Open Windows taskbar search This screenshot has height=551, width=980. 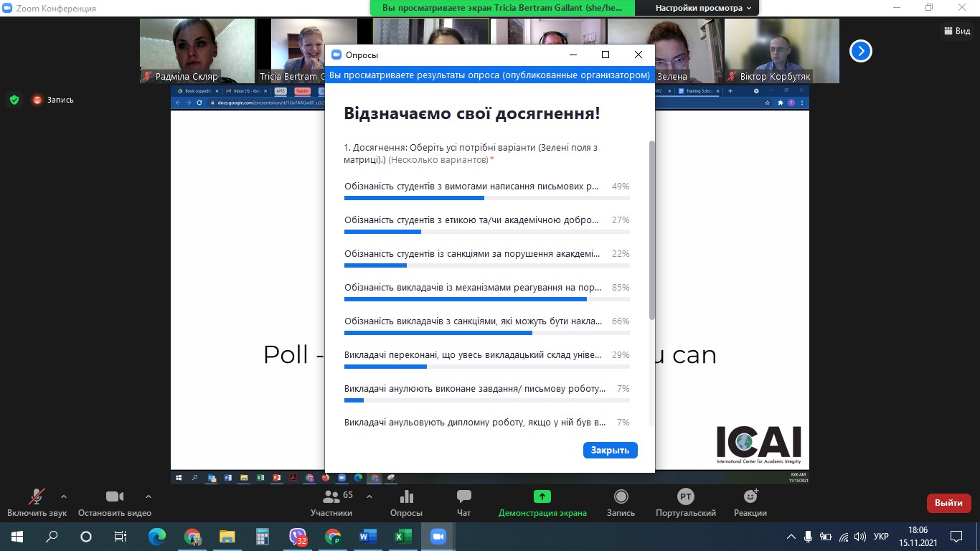coord(52,536)
